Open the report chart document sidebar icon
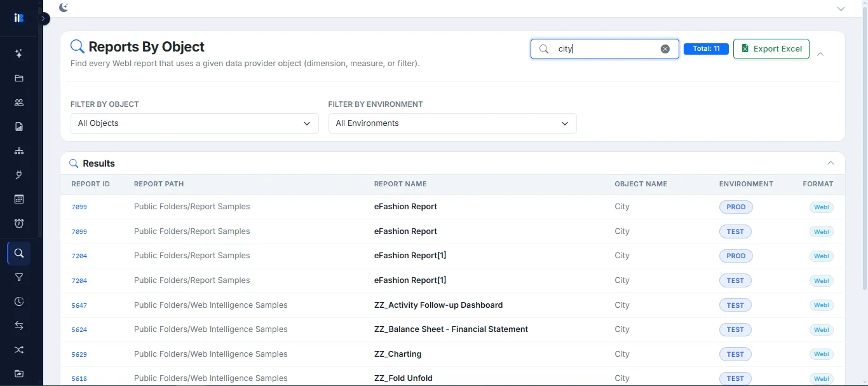Screen dimensions: 868x386 pos(19,127)
